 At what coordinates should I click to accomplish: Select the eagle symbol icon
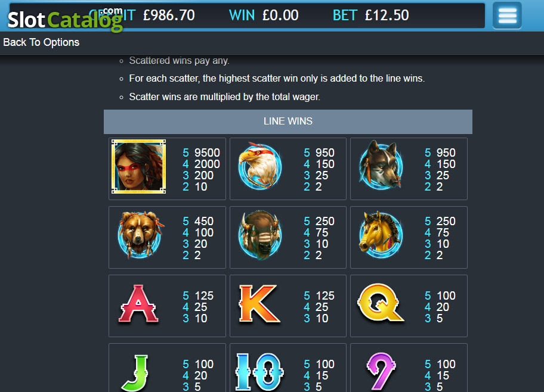pos(260,166)
